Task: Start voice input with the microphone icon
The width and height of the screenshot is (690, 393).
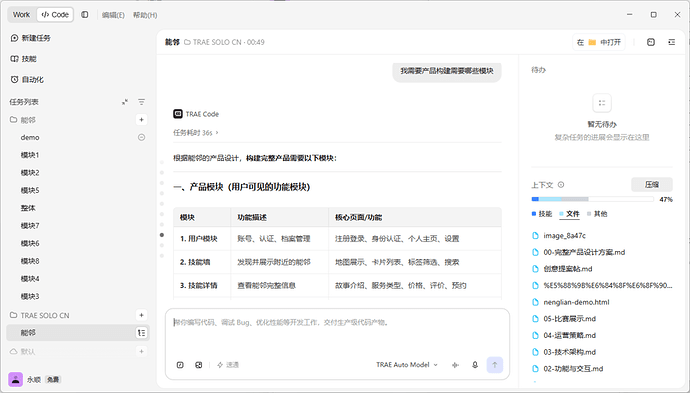Action: (x=475, y=365)
